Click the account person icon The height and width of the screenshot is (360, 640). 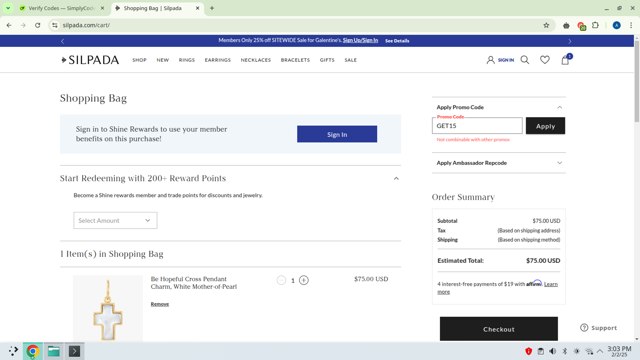pyautogui.click(x=490, y=60)
